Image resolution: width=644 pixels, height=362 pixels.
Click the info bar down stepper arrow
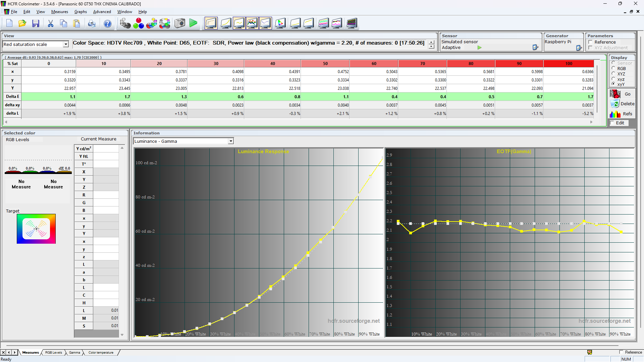pos(431,47)
